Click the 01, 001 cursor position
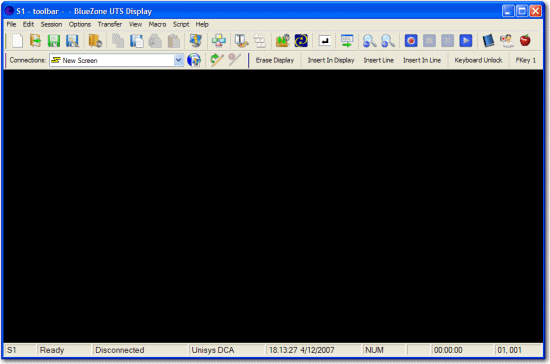 [509, 350]
